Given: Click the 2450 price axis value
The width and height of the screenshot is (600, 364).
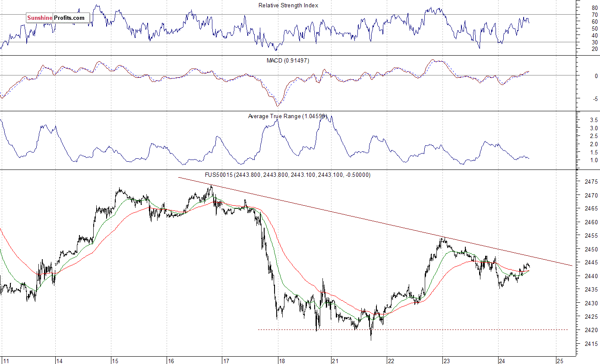Looking at the screenshot, I should point(592,250).
